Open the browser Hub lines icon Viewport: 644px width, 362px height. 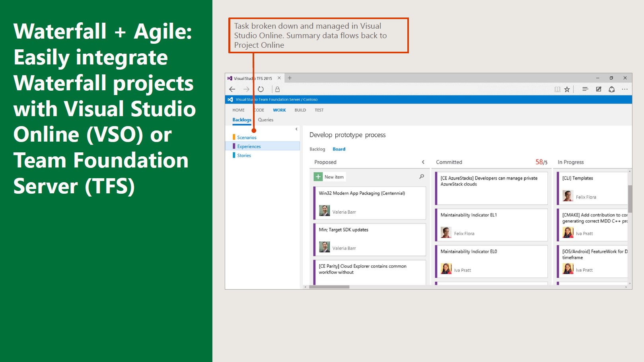(585, 89)
